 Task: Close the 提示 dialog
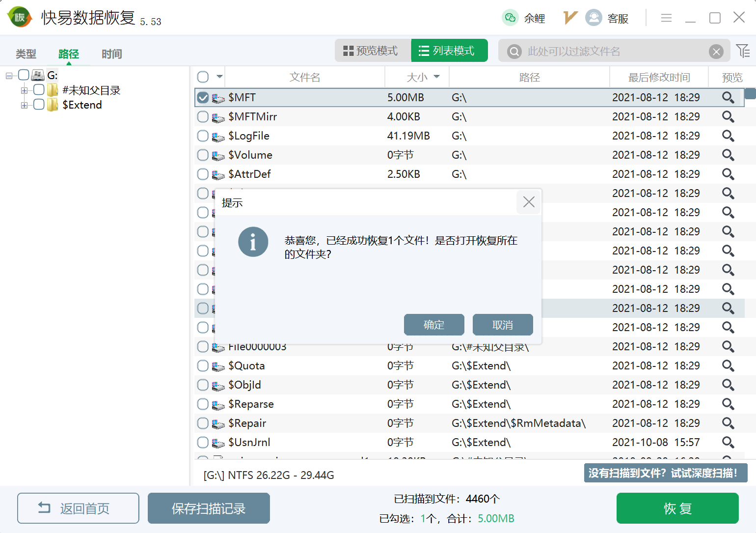tap(529, 202)
